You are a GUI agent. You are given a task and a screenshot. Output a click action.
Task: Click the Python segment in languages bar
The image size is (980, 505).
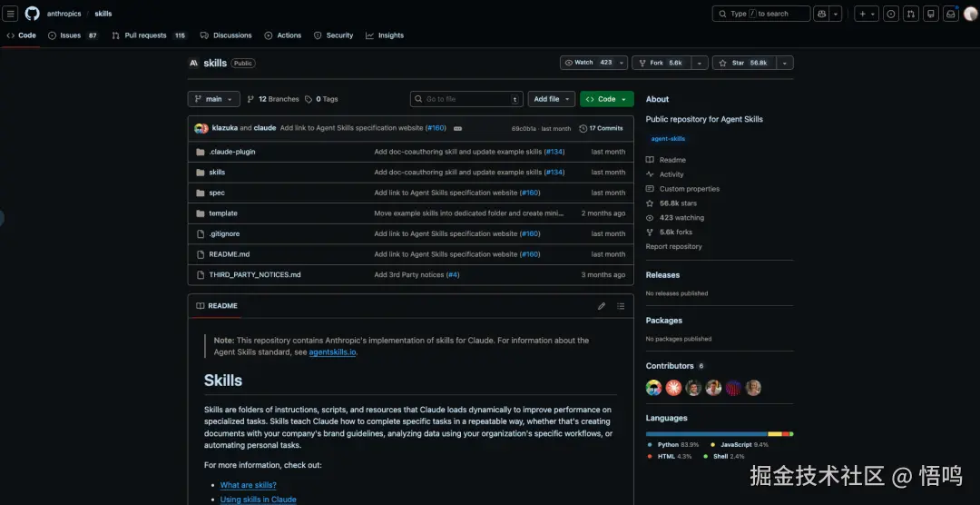coord(706,433)
